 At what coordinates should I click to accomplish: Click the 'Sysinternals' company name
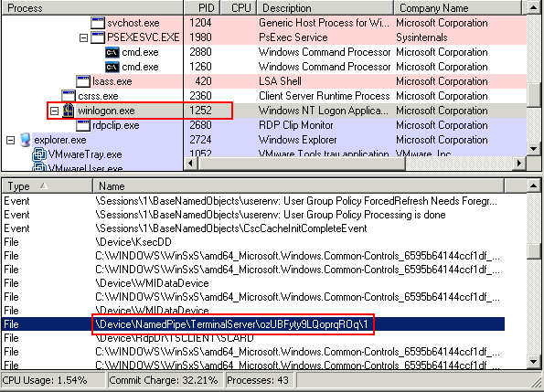click(421, 37)
